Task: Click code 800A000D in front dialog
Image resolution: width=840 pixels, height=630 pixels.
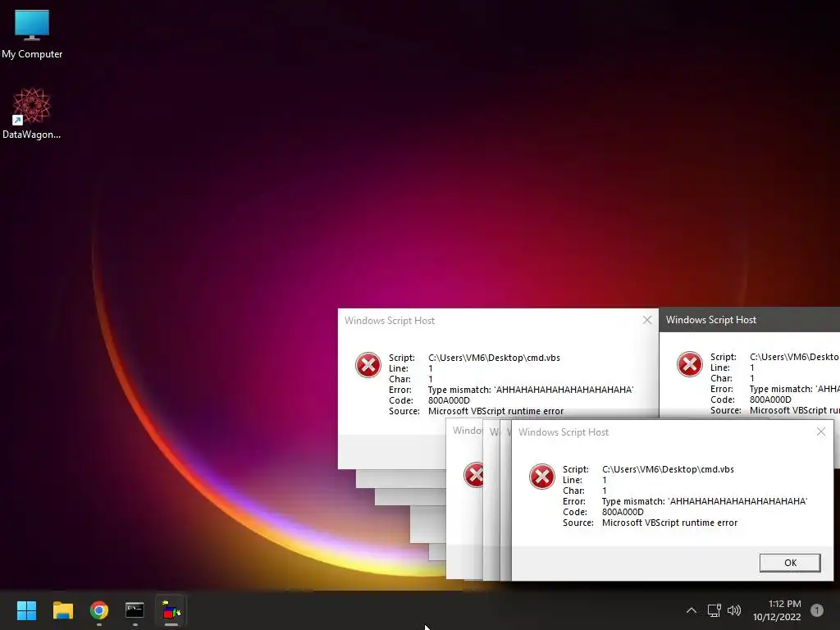Action: 623,512
